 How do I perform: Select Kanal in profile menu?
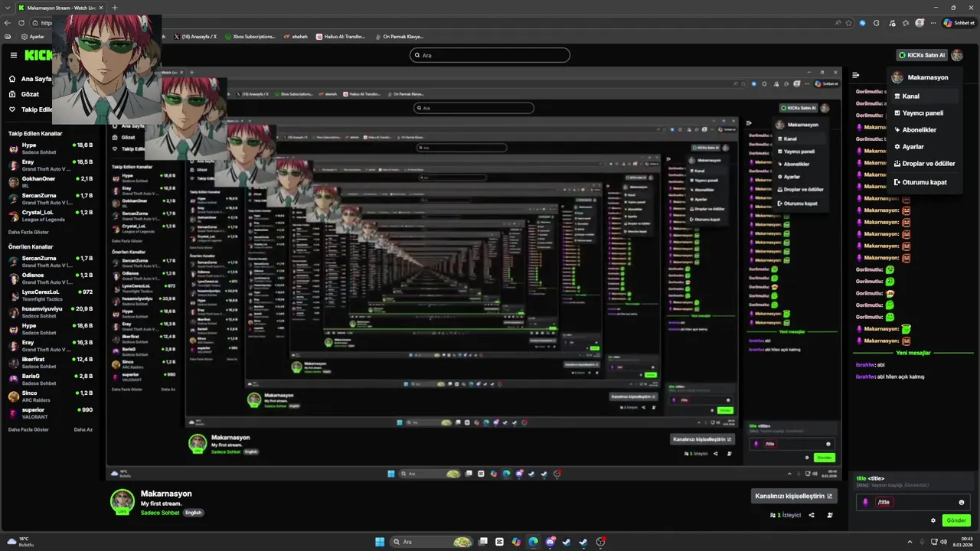point(925,96)
